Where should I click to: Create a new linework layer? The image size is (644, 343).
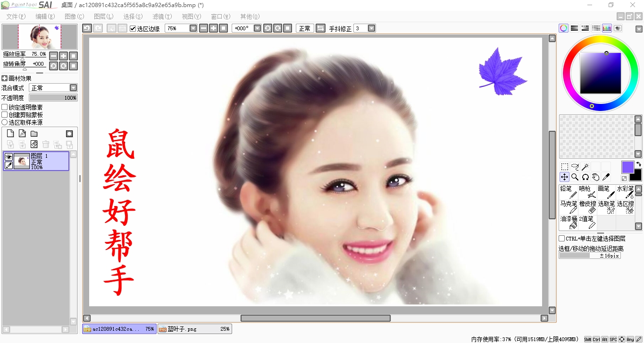22,134
